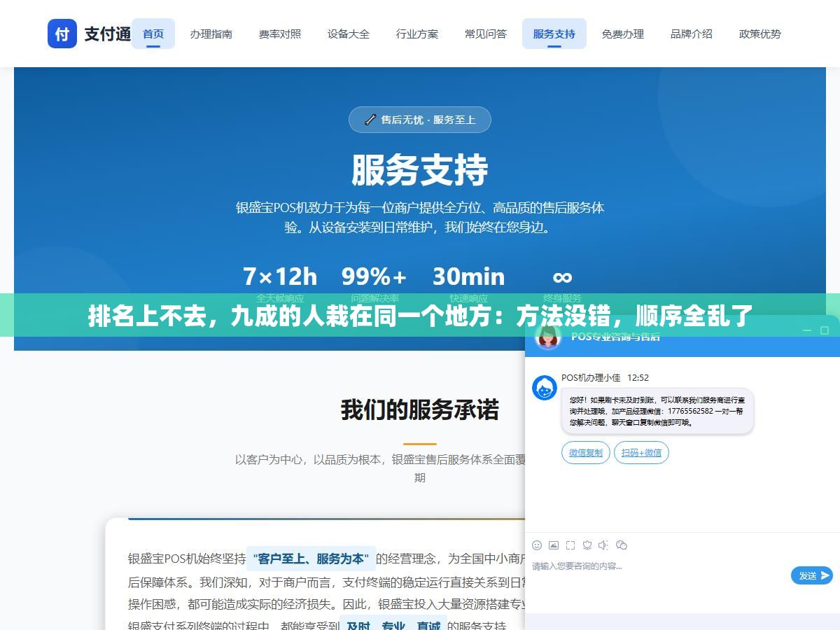Click the 7×12h statistic
Screen dimensions: 840x630
(x=280, y=276)
